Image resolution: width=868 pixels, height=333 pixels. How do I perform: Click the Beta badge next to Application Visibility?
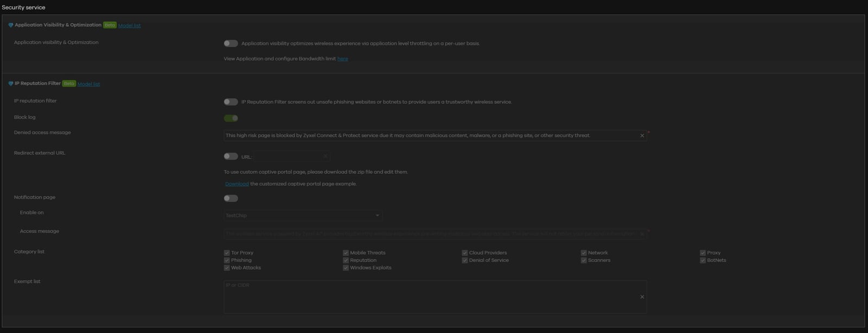click(x=110, y=25)
